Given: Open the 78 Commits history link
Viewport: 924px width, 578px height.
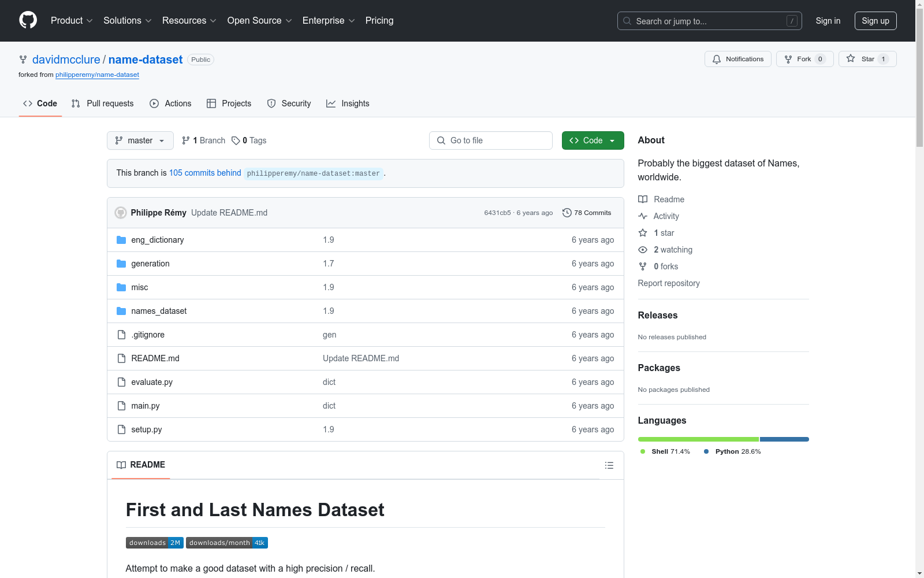Looking at the screenshot, I should point(587,213).
